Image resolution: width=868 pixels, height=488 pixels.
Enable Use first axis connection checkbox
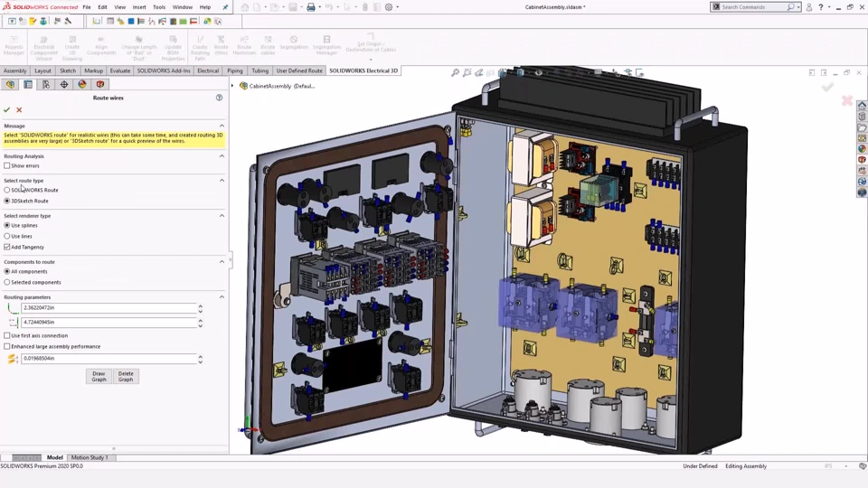tap(6, 335)
